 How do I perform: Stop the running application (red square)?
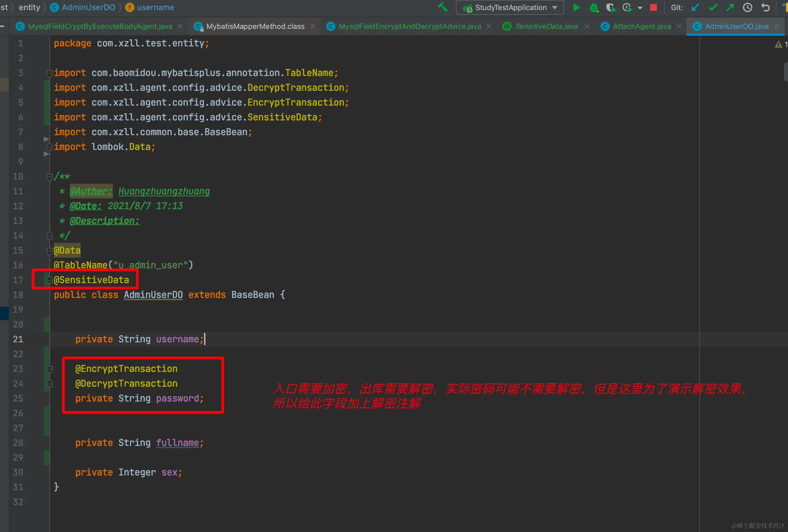pos(654,7)
